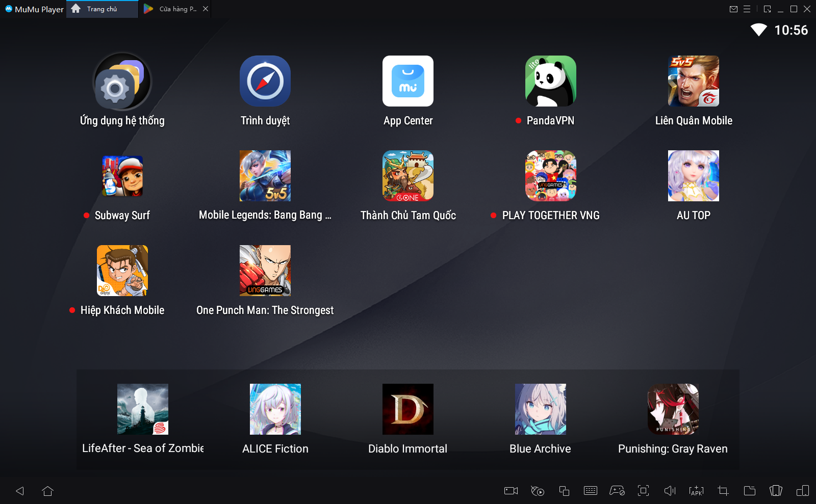Image resolution: width=816 pixels, height=504 pixels.
Task: Click the screen recorder camera icon
Action: (511, 491)
